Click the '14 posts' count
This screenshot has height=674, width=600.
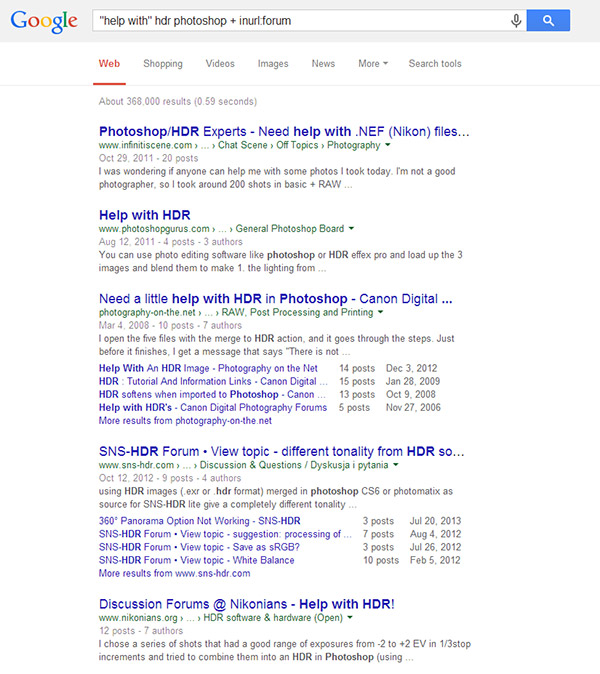pos(357,368)
